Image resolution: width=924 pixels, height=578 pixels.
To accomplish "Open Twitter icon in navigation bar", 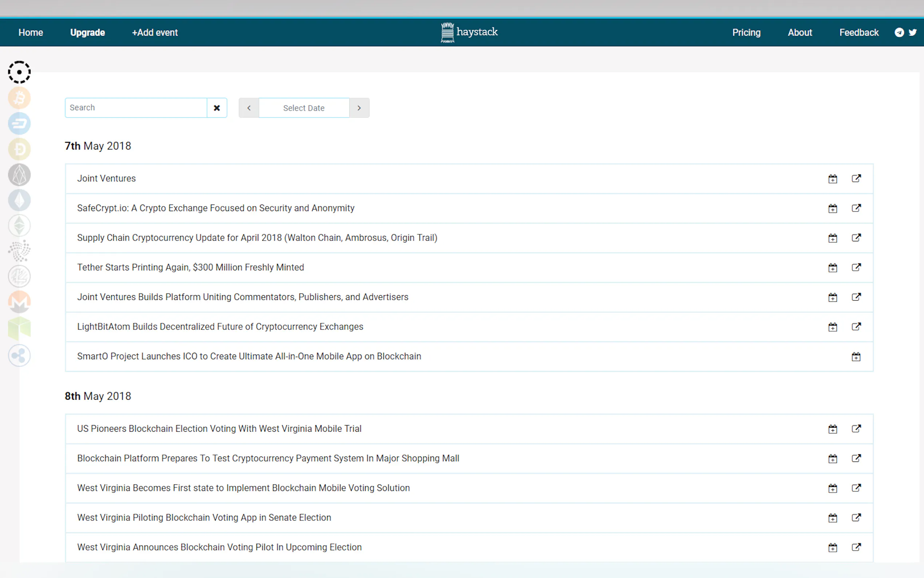I will pos(912,32).
